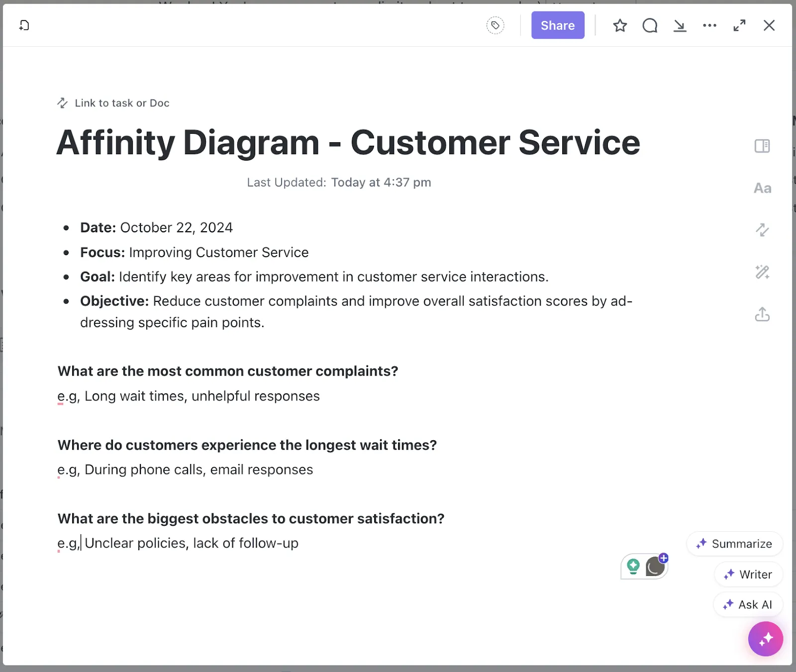
Task: Close the doc with the X icon
Action: tap(769, 25)
